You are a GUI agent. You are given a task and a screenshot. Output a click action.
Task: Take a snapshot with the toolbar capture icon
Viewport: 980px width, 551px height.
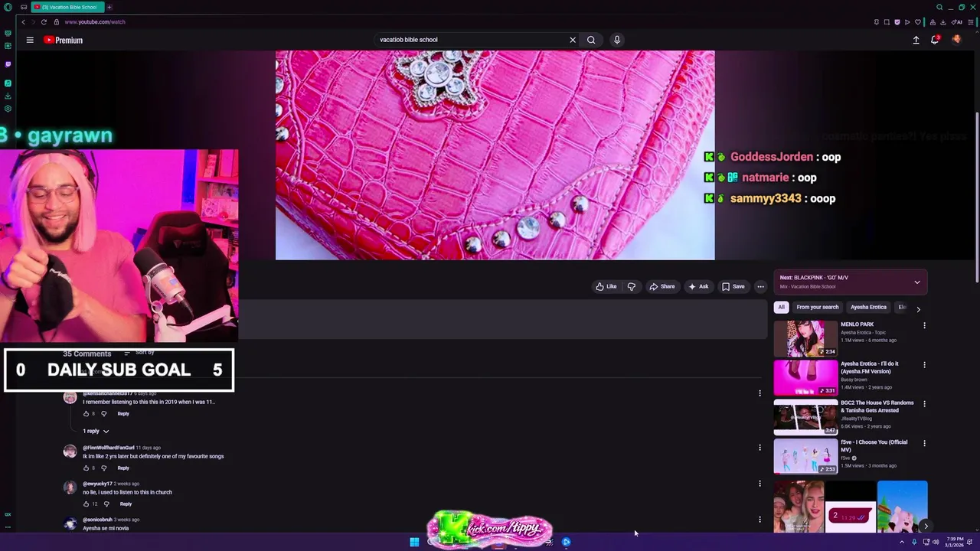[887, 21]
